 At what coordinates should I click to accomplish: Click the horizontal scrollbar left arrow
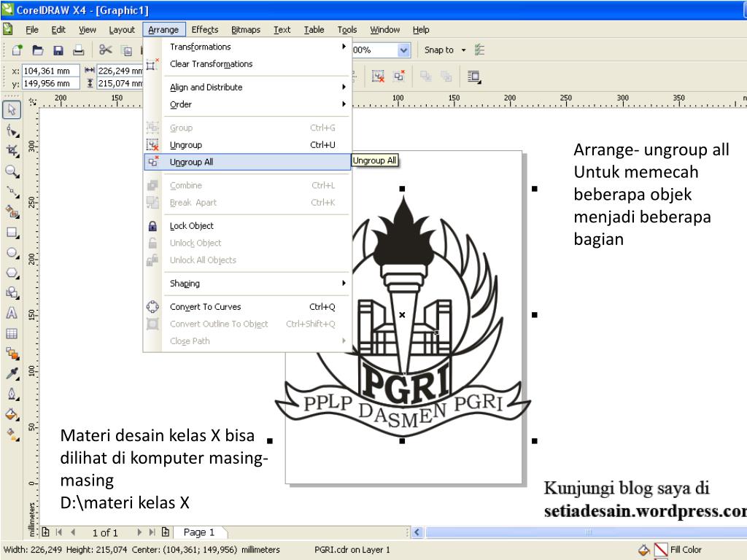(x=417, y=532)
